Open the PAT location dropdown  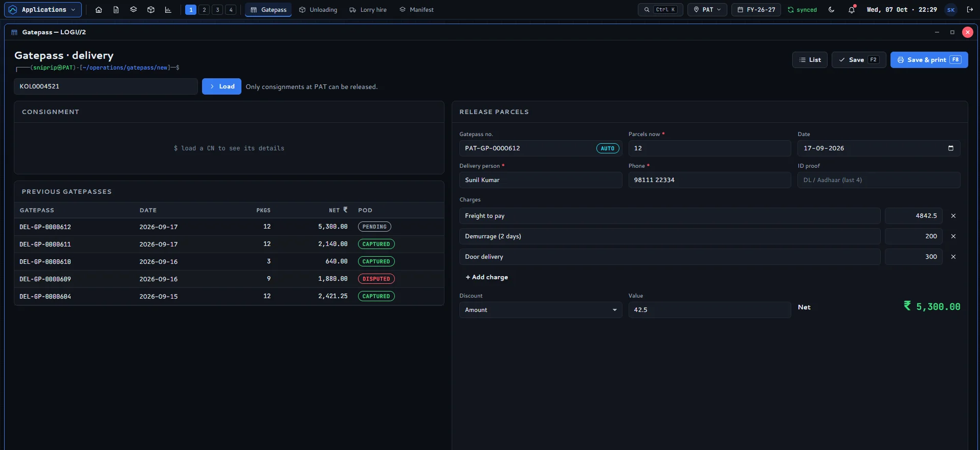707,10
